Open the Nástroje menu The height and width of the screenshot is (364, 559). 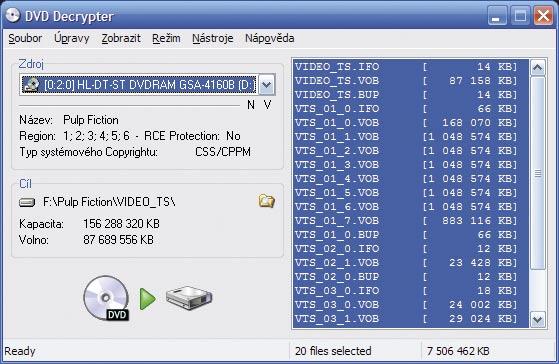(x=212, y=38)
